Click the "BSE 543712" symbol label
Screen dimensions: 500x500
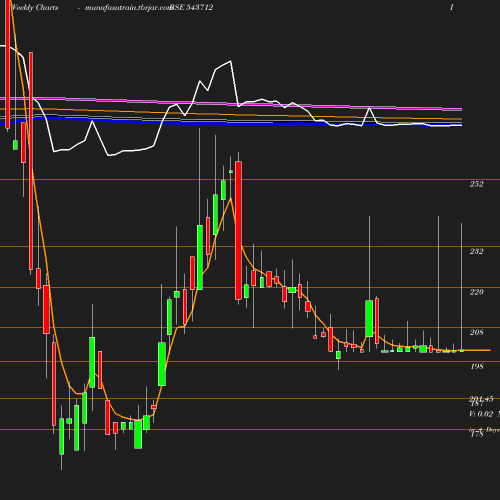[192, 8]
